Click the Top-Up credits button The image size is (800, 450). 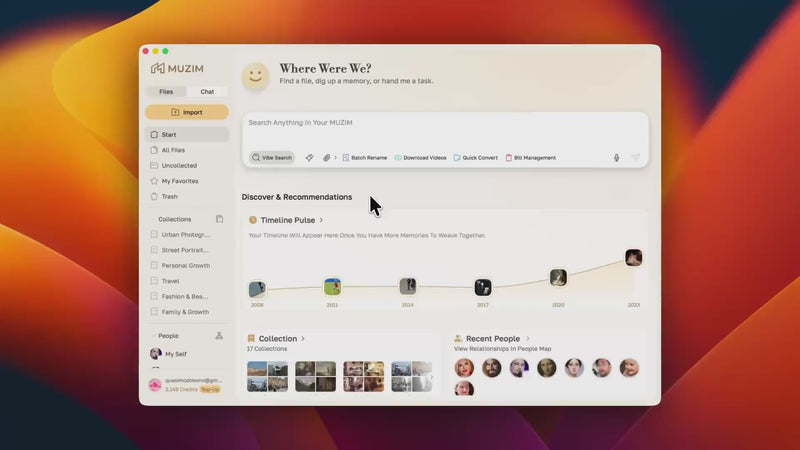(x=210, y=389)
